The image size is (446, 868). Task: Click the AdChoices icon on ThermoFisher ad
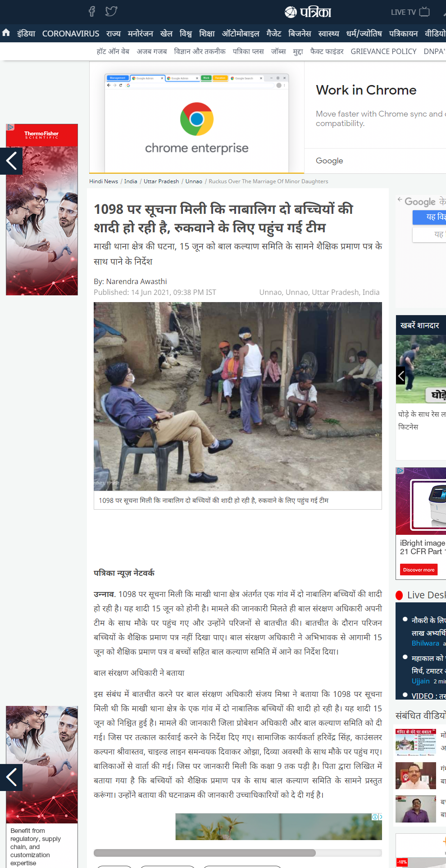(10, 127)
